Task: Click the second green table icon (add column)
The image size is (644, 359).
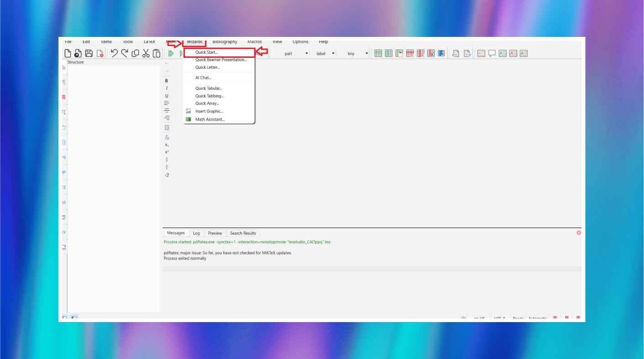Action: [x=388, y=53]
